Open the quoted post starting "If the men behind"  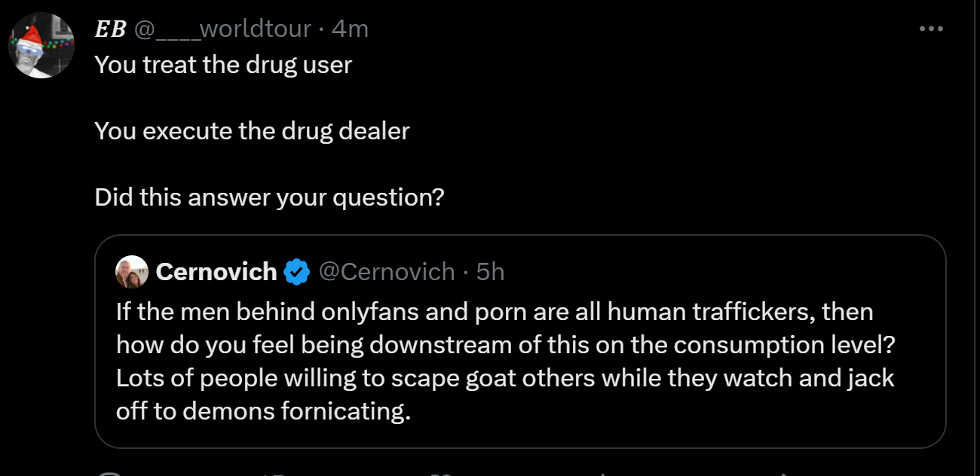[495, 311]
